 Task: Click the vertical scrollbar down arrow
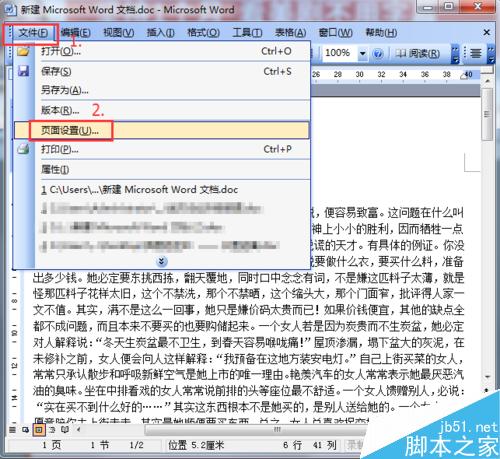tap(487, 376)
